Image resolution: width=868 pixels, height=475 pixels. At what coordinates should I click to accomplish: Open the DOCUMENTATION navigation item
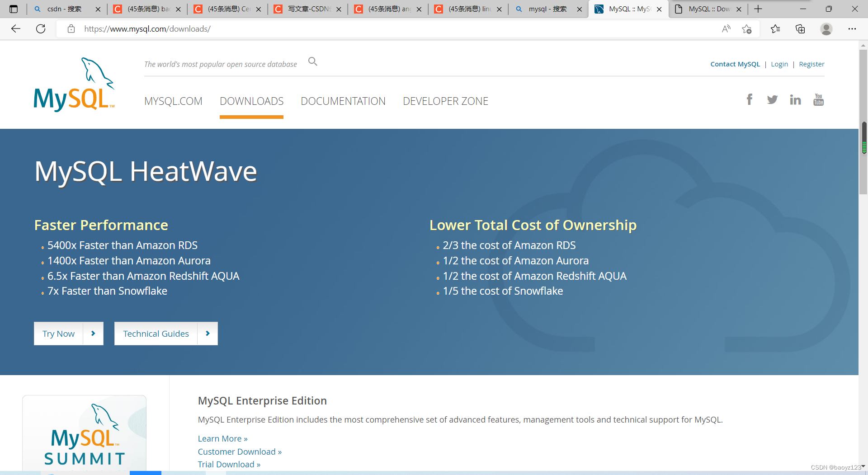click(343, 101)
